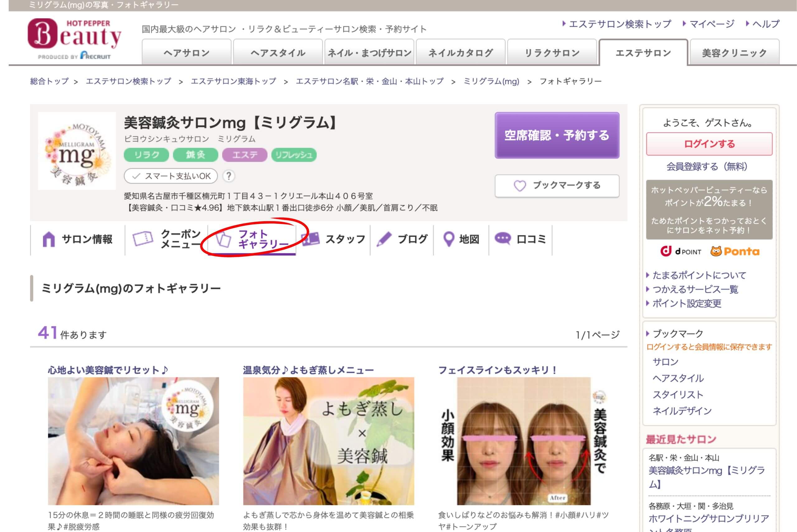
Task: Go to the スタッフ section
Action: click(333, 240)
